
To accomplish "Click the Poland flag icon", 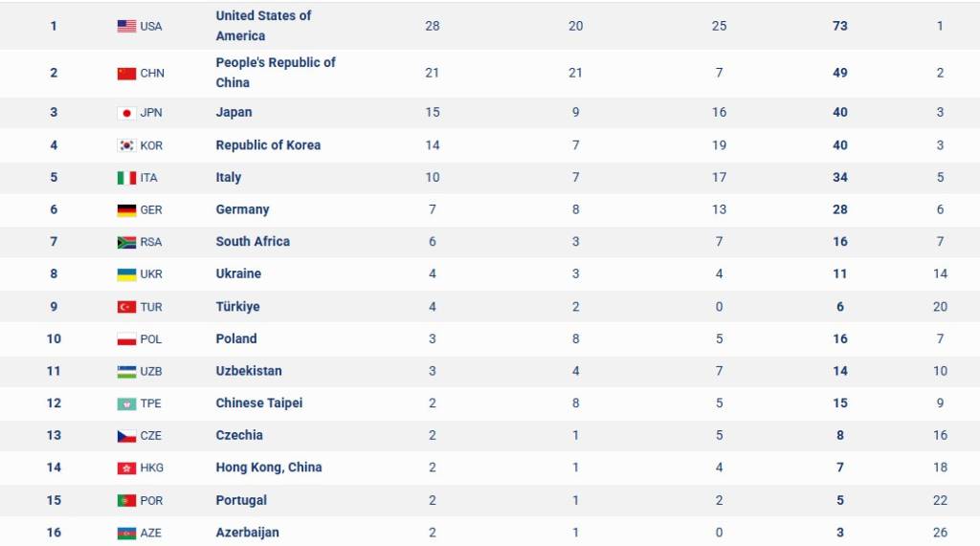I will tap(126, 339).
